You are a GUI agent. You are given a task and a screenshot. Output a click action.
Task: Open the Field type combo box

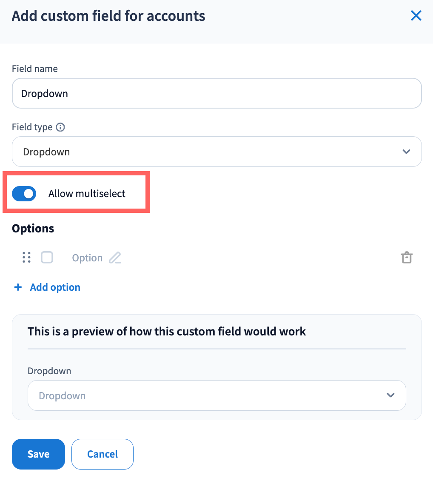pyautogui.click(x=208, y=152)
